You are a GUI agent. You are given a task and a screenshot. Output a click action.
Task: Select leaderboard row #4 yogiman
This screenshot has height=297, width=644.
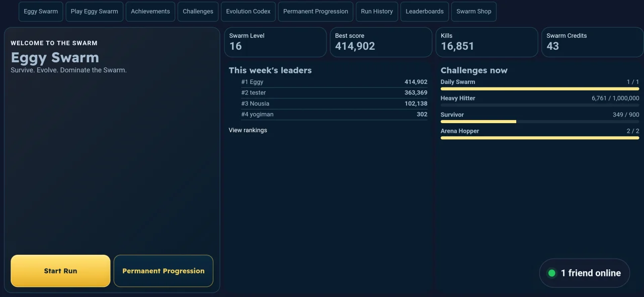click(x=334, y=115)
